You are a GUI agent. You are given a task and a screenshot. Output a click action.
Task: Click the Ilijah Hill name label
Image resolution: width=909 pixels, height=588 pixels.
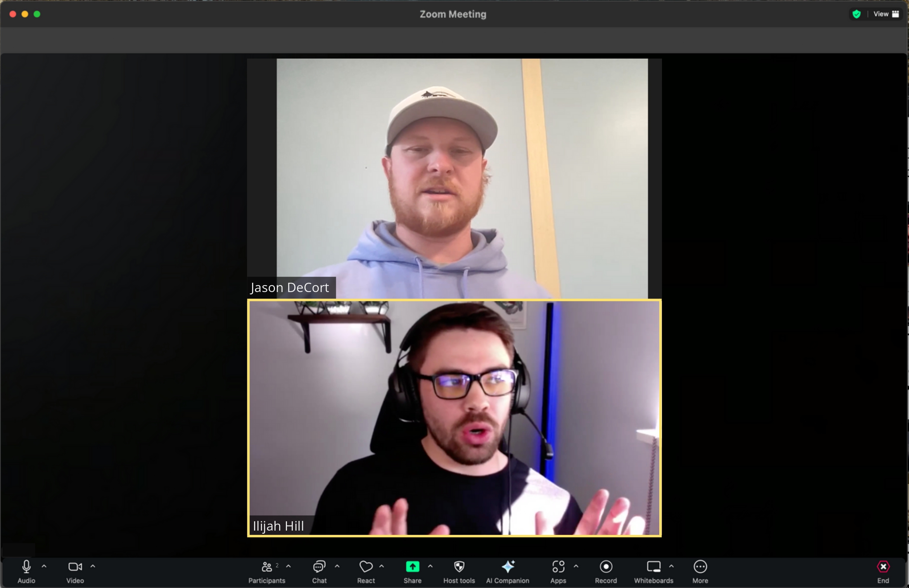pyautogui.click(x=278, y=526)
